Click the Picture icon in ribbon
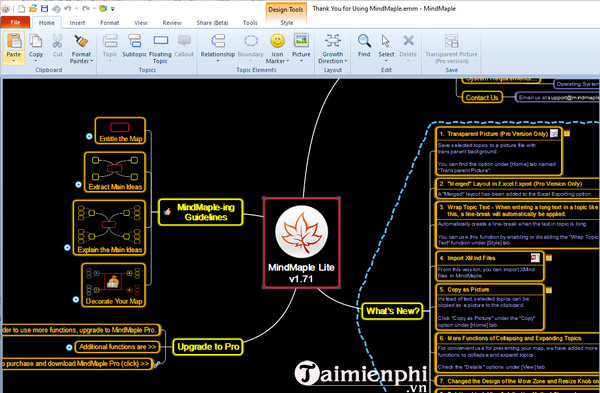The height and width of the screenshot is (393, 600). click(x=301, y=41)
